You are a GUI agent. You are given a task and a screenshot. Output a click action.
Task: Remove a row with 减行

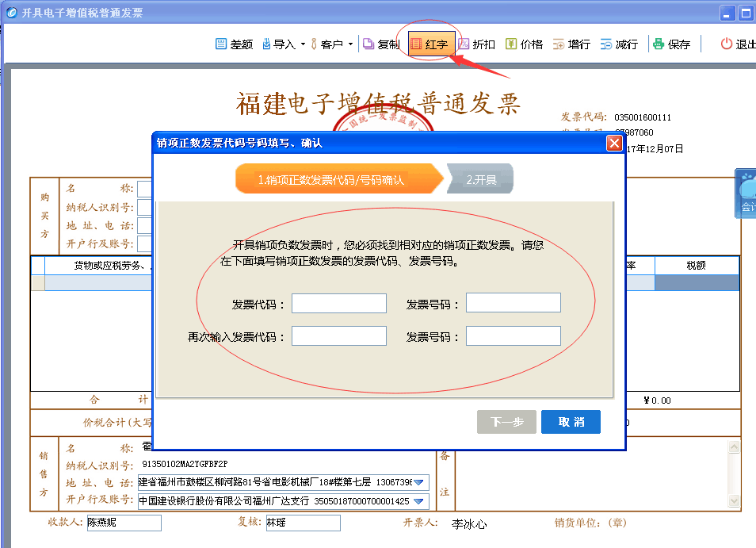(606, 44)
